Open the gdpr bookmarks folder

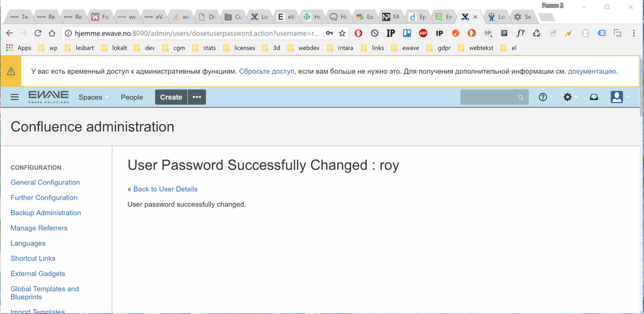tap(439, 48)
